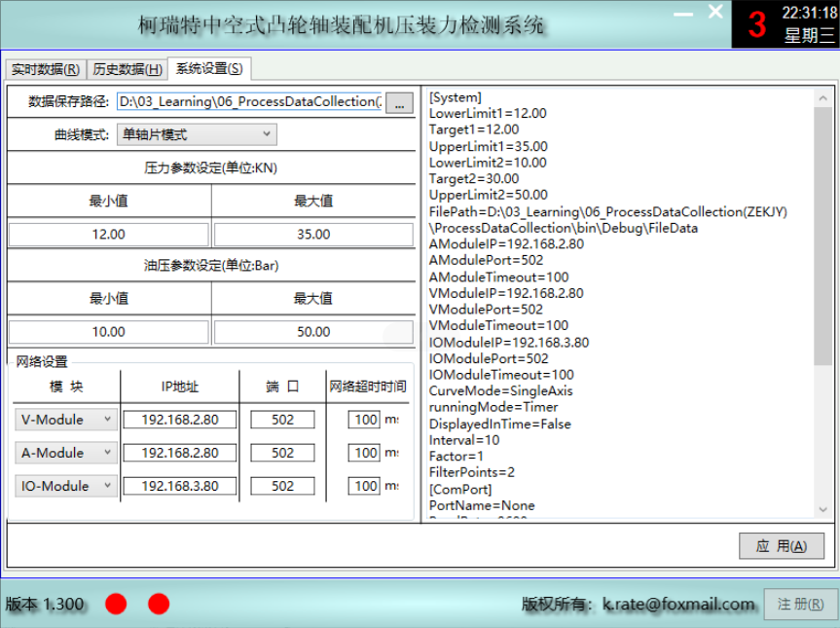Click the AModulePort=502 line

click(x=486, y=260)
